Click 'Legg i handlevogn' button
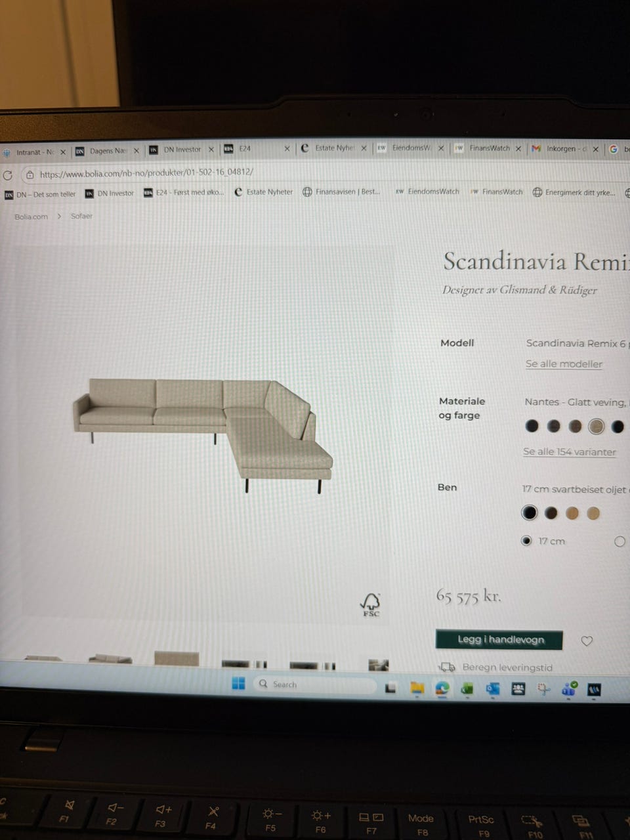 (499, 640)
